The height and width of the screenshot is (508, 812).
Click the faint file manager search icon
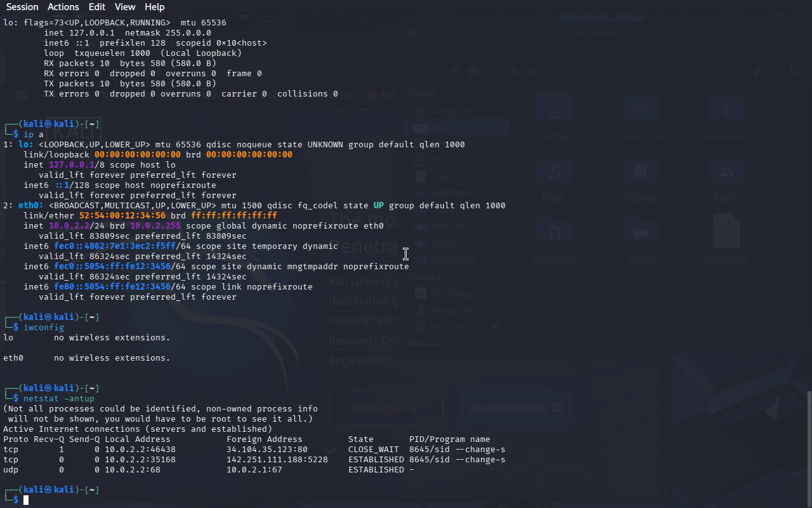(x=796, y=72)
